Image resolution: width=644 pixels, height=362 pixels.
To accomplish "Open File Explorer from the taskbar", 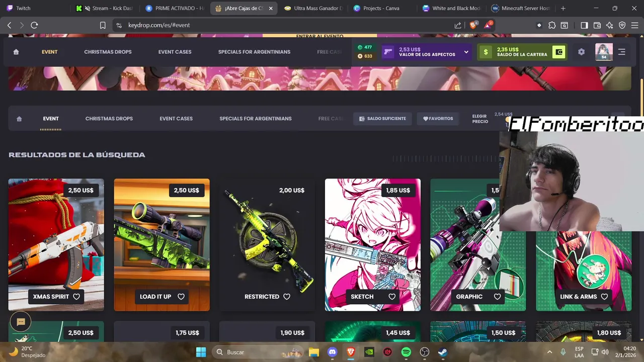I will [x=313, y=352].
